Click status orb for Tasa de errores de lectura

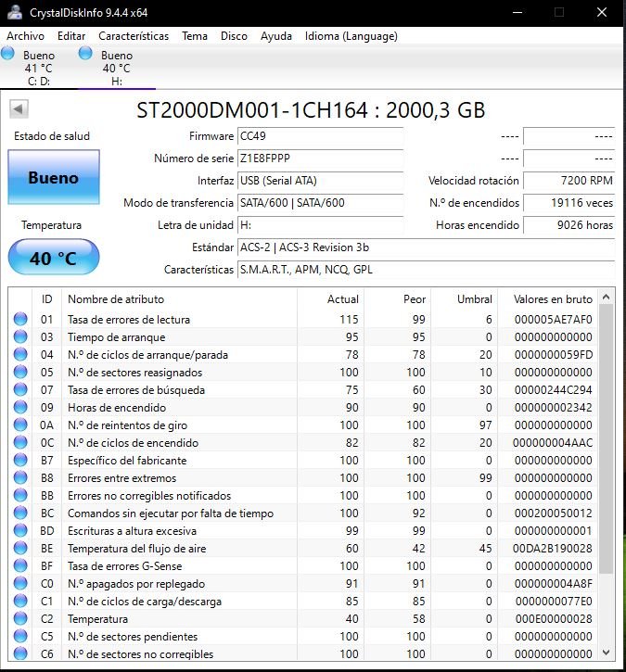[20, 320]
